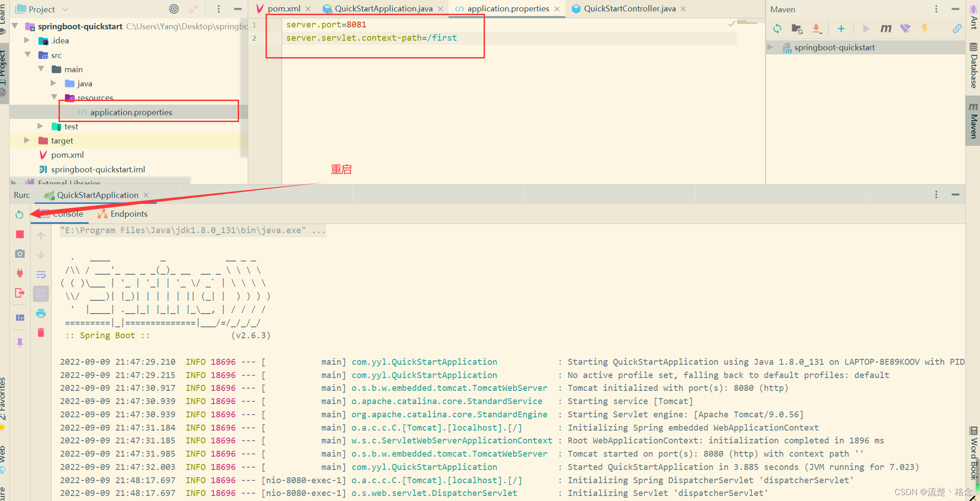
Task: Open the Database tool window
Action: (974, 65)
